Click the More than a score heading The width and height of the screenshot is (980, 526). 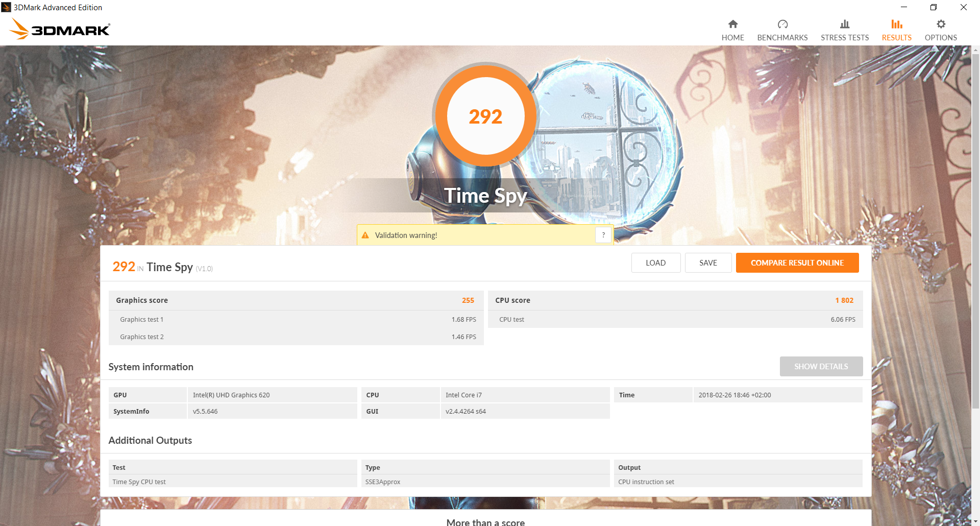tap(485, 522)
